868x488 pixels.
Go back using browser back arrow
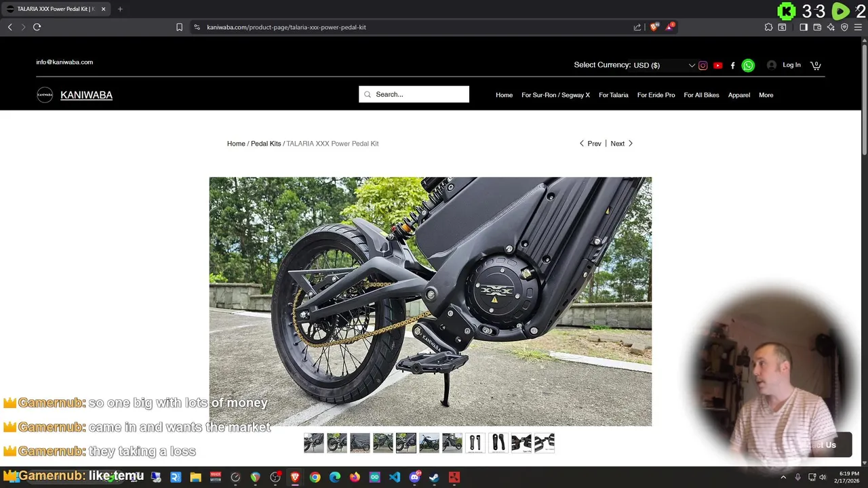point(9,27)
